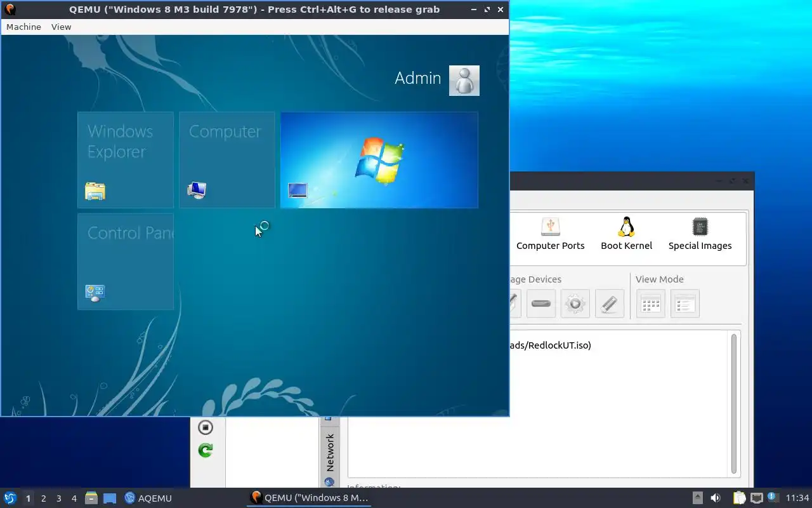Switch to Boot Kernel tab in AQEMU
Viewport: 812px width, 508px height.
(x=627, y=234)
